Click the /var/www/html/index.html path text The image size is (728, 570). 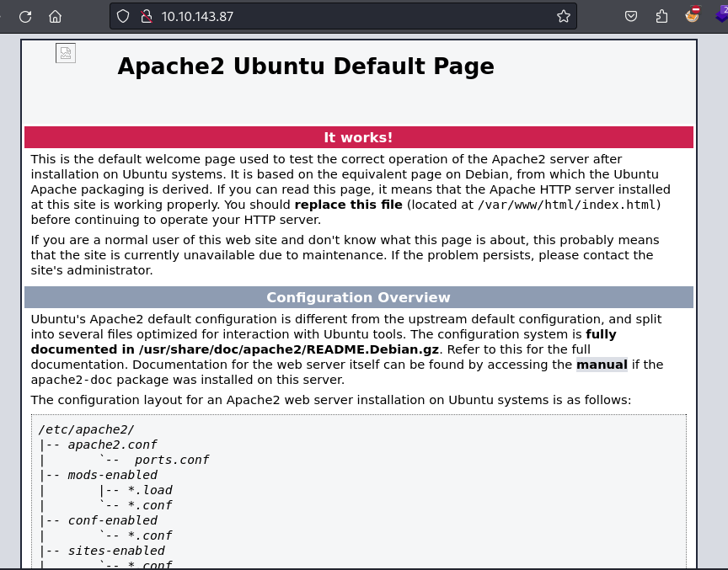pyautogui.click(x=567, y=205)
